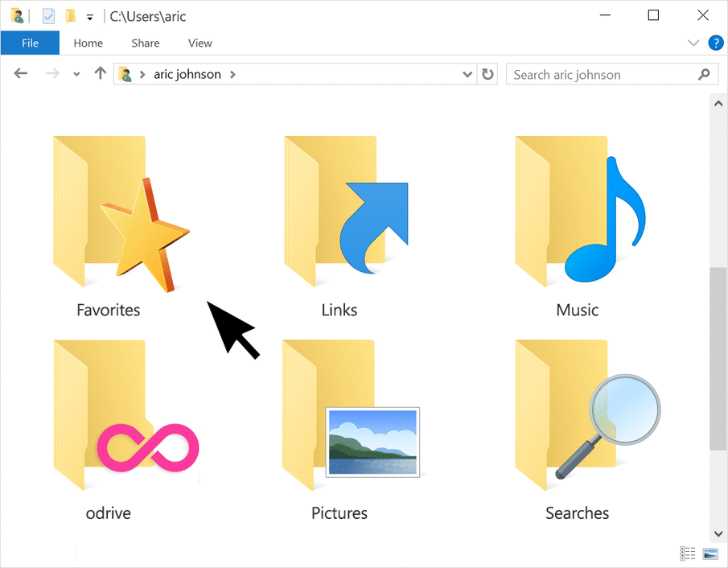The image size is (728, 568).
Task: Switch to the Share ribbon tab
Action: click(146, 43)
